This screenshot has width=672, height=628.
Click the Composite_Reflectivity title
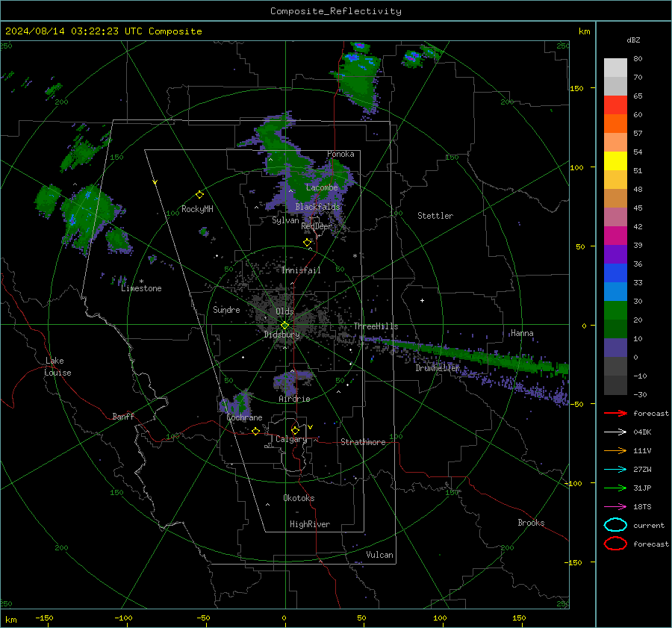click(336, 11)
